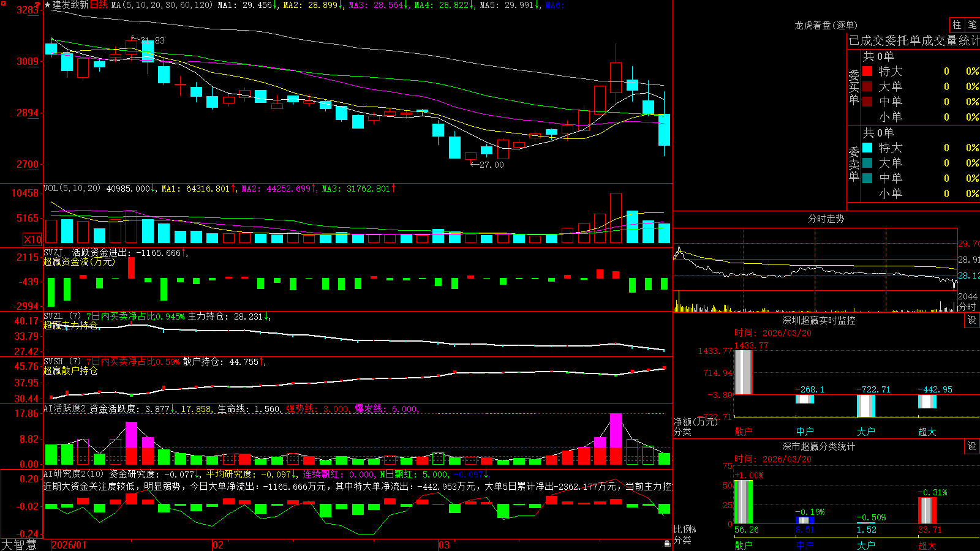980x551 pixels.
Task: Switch Dragon-Tiger panel to 笔 tick view
Action: click(x=972, y=24)
